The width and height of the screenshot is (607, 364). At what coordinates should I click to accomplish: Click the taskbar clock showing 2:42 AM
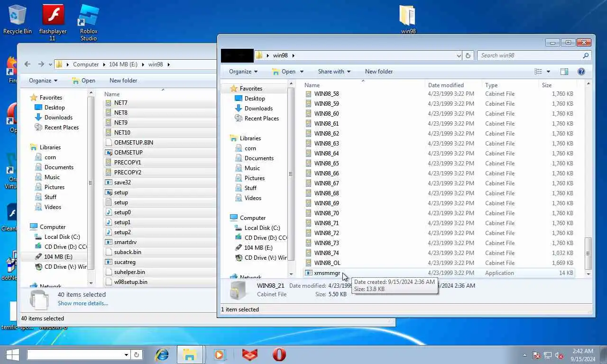point(582,355)
